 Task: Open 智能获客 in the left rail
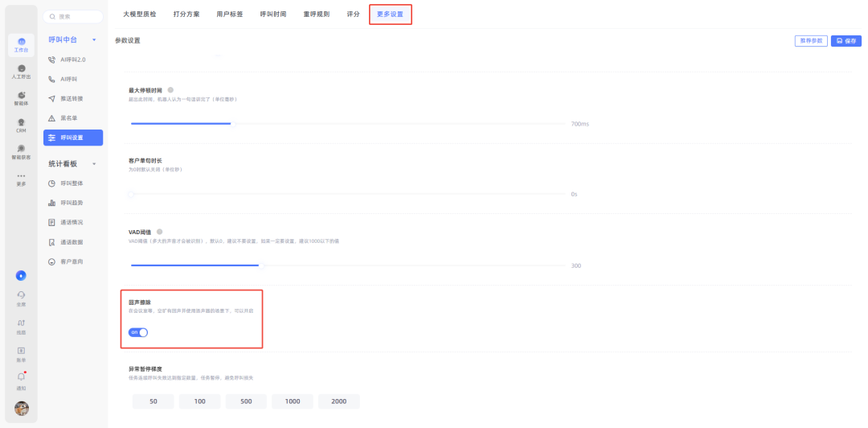22,151
